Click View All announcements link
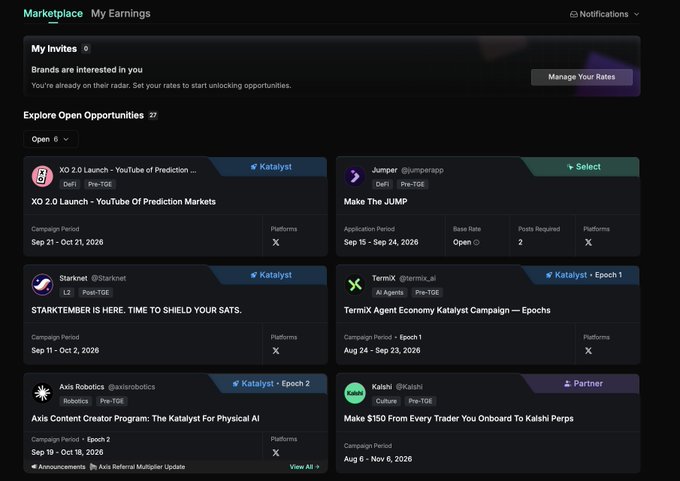680x481 pixels. coord(304,467)
